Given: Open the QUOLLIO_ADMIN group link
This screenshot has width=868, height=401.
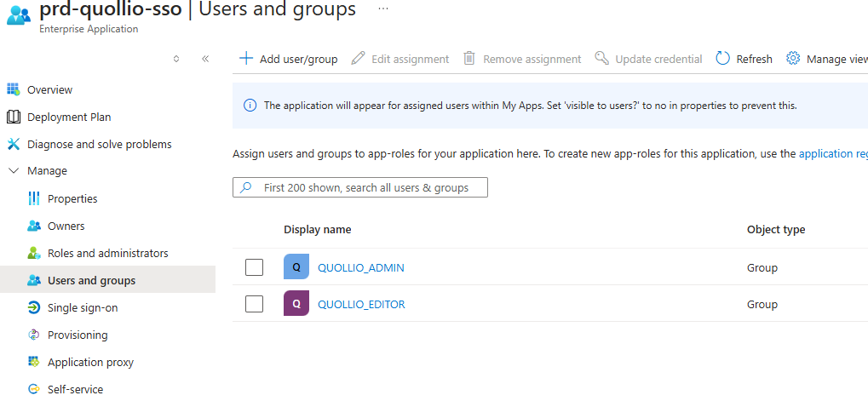Looking at the screenshot, I should (x=361, y=267).
